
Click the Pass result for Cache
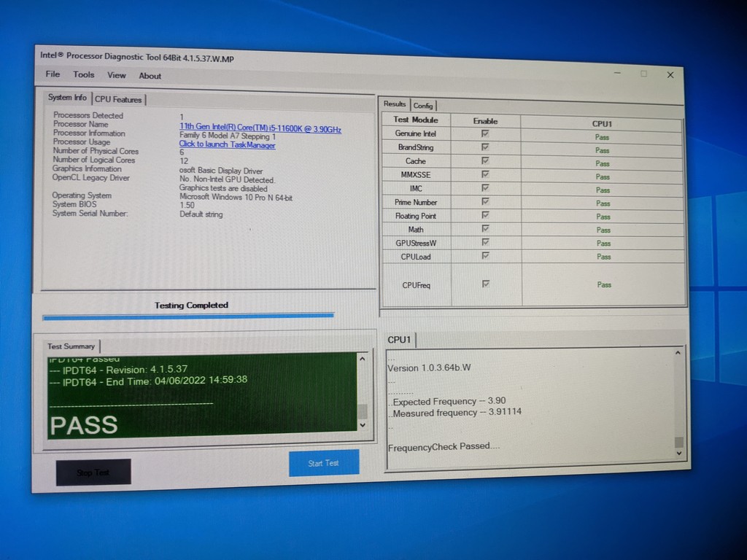pos(602,164)
